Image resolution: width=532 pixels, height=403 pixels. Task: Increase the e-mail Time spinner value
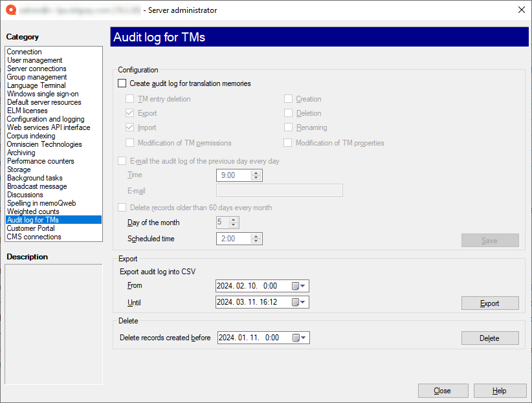256,173
